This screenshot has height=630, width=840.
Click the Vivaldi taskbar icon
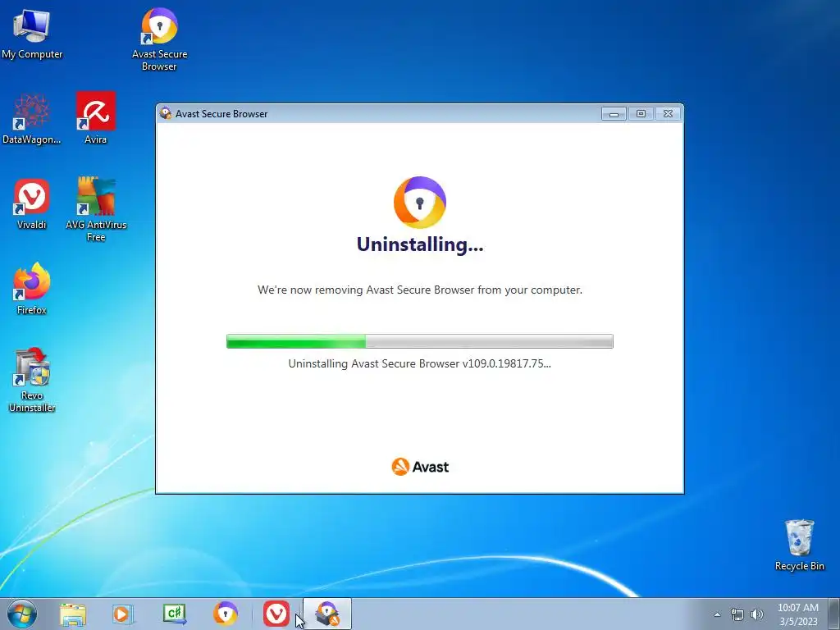276,614
